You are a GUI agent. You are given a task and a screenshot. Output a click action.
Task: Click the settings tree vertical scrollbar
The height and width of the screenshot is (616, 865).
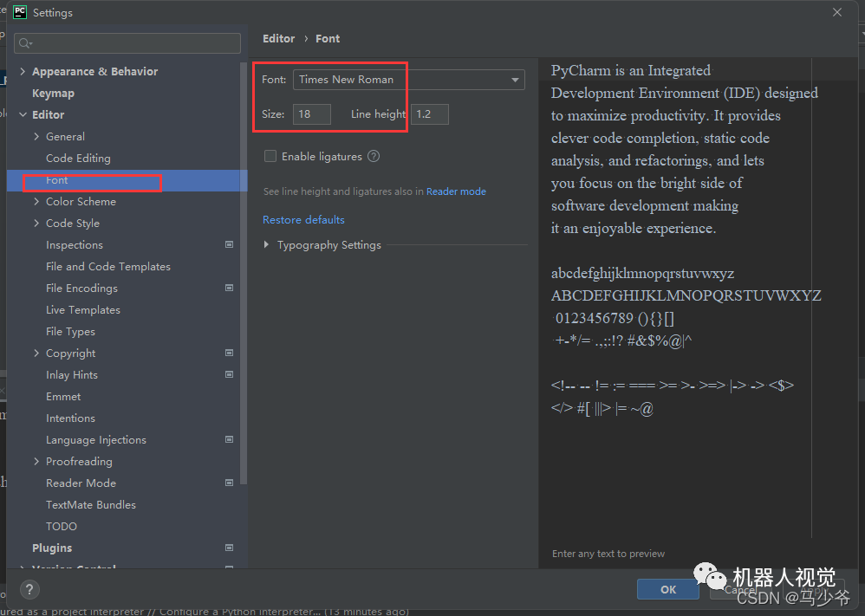pos(244,273)
